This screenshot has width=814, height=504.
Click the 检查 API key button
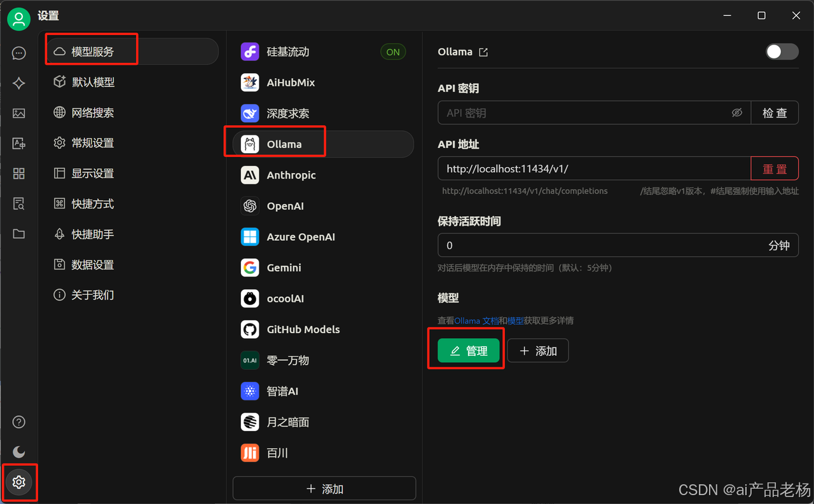(x=775, y=112)
